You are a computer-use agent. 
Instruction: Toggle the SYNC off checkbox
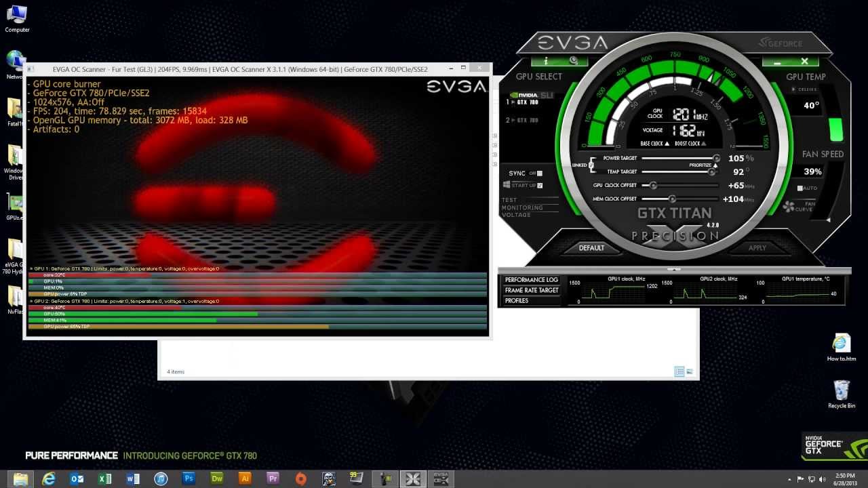pos(539,174)
